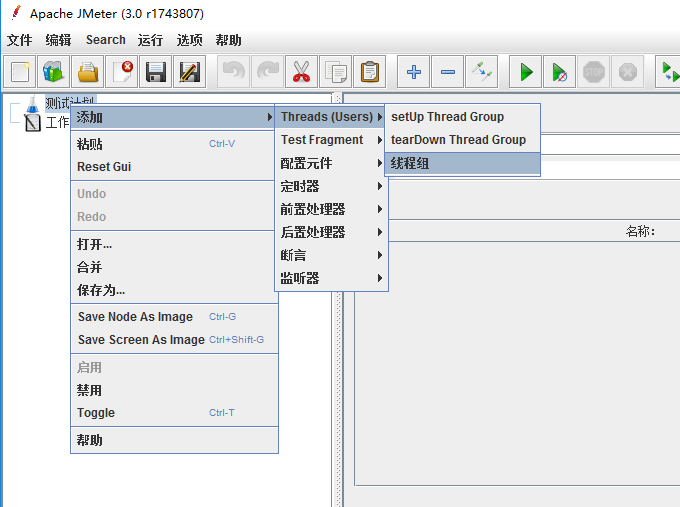This screenshot has height=507, width=680.
Task: Open the 帮助 menu in menu bar
Action: point(228,40)
